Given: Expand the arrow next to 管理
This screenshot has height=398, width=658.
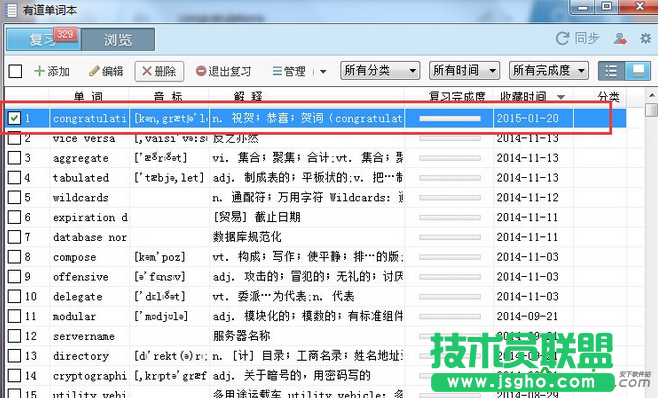Looking at the screenshot, I should click(323, 71).
